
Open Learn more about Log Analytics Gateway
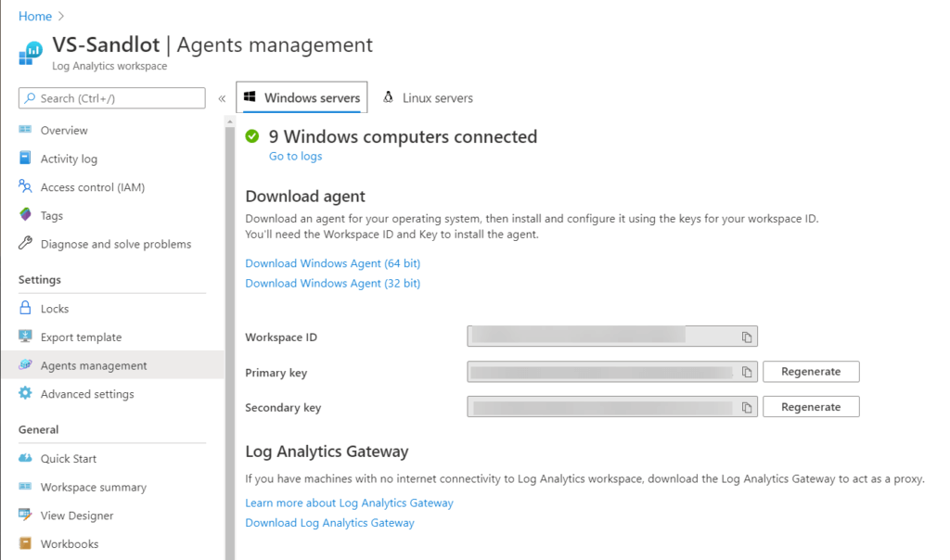pyautogui.click(x=349, y=503)
